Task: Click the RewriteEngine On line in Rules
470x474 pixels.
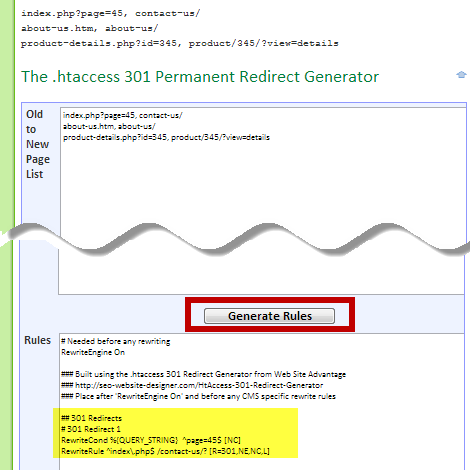Action: click(x=93, y=352)
